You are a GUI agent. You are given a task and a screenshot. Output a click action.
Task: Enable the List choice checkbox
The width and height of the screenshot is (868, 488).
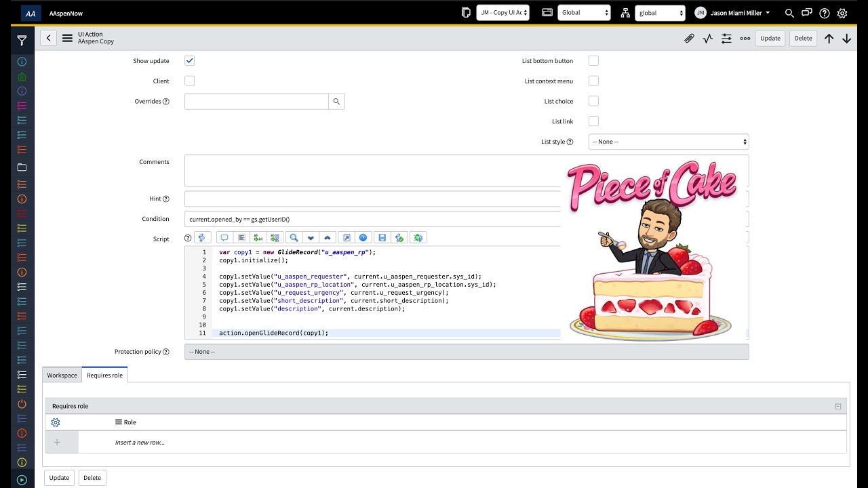pos(593,101)
